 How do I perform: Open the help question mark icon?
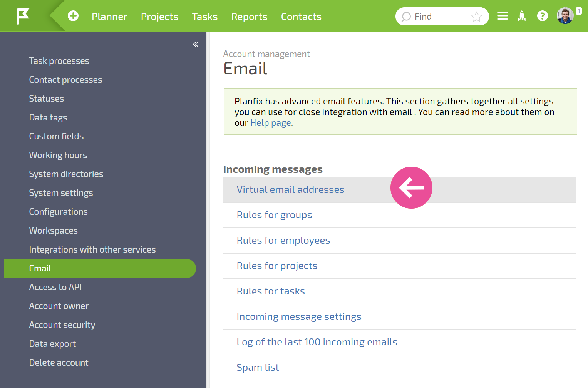tap(543, 16)
